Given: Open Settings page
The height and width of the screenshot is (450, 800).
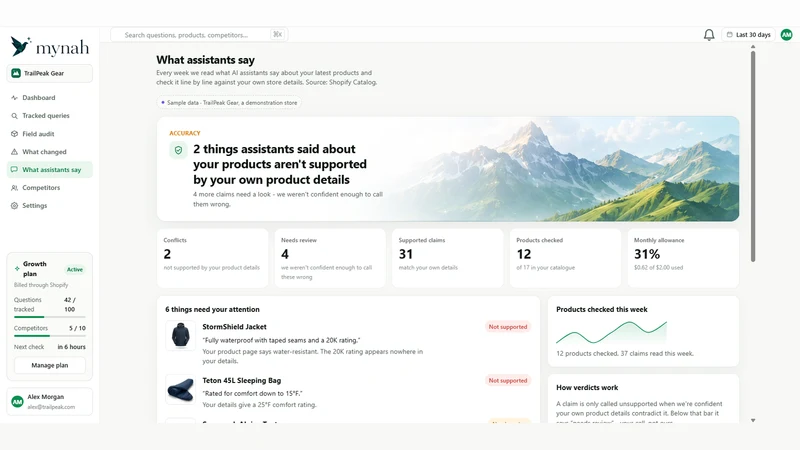Looking at the screenshot, I should tap(49, 206).
